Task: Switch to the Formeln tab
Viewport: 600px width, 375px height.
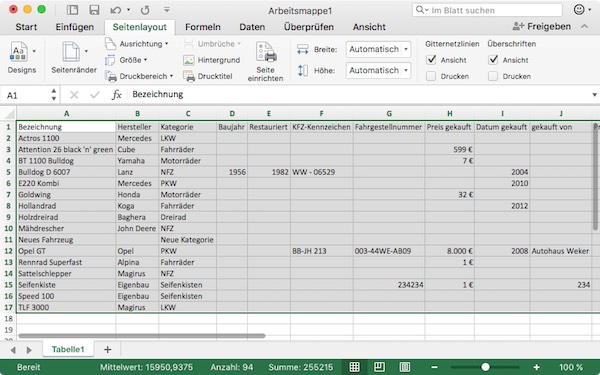Action: 203,27
